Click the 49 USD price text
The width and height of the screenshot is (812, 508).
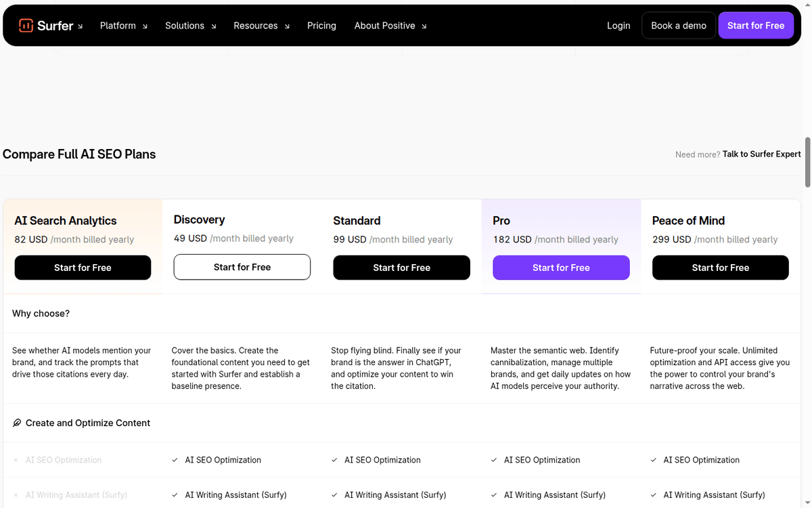191,238
